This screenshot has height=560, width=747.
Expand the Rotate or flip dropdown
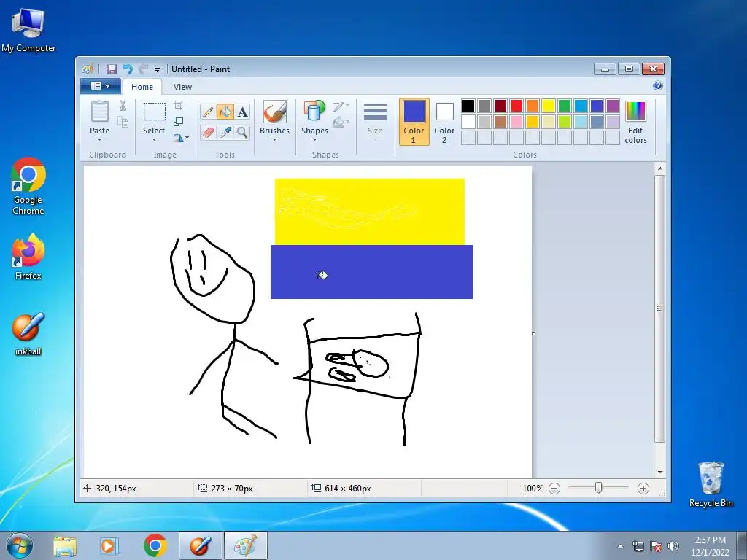tap(181, 138)
